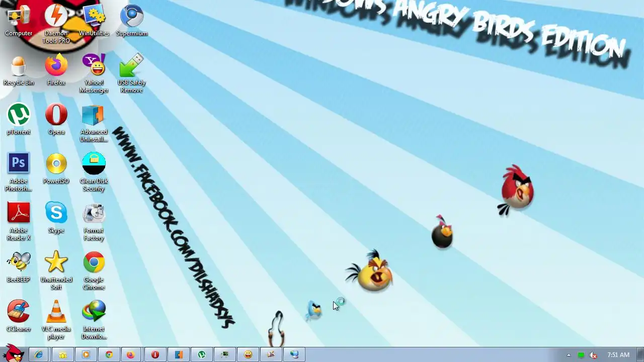Open Yahoo! Messenger desktop shortcut
This screenshot has height=362, width=644.
pyautogui.click(x=94, y=73)
